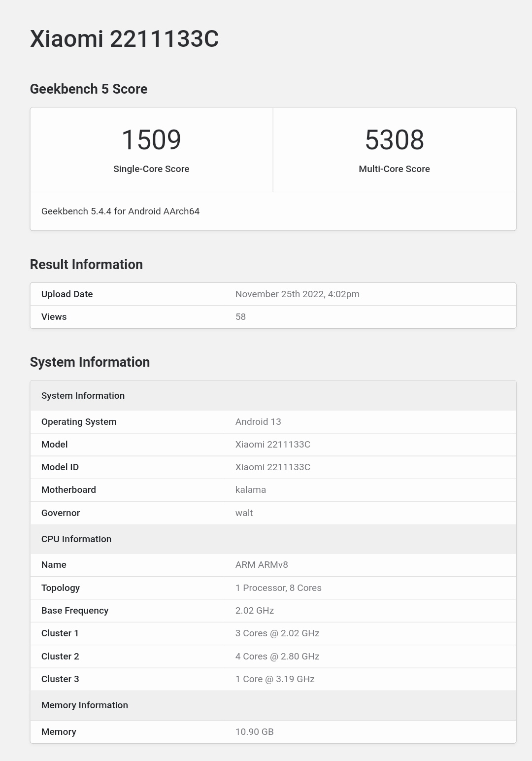Screen dimensions: 532x761
Task: Click the 'Upload Date' row label
Action: (x=67, y=294)
